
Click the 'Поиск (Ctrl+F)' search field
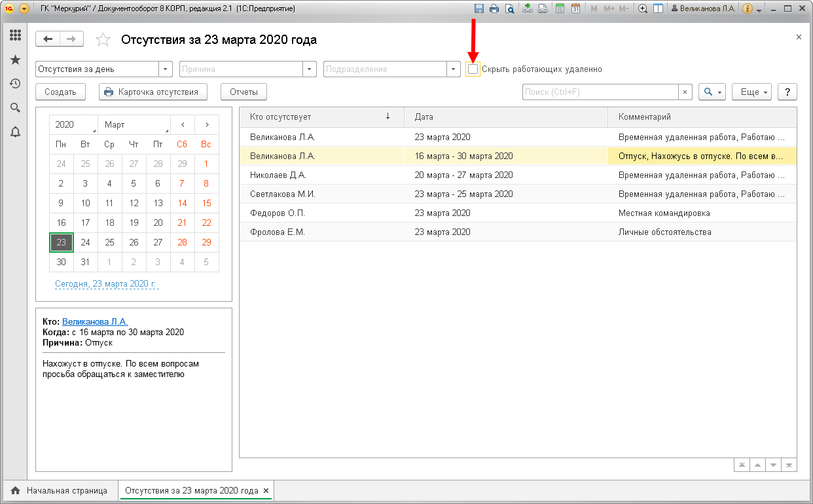pyautogui.click(x=600, y=92)
